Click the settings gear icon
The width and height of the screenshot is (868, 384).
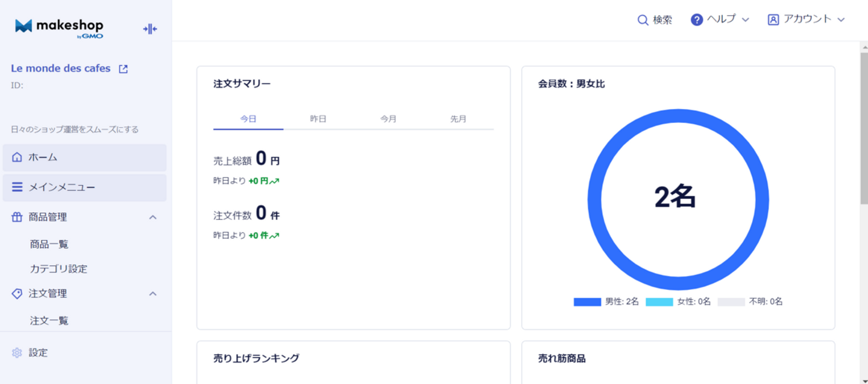[17, 353]
